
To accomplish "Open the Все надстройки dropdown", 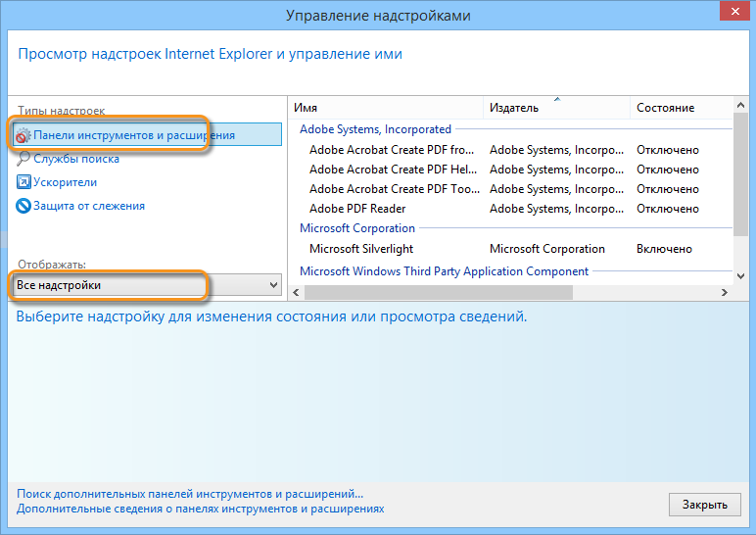I will (x=147, y=285).
